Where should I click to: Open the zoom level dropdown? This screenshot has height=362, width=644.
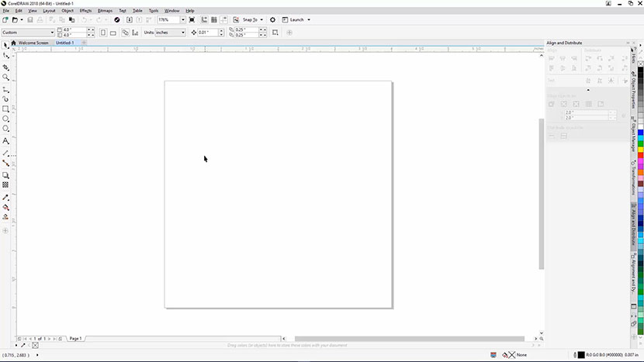point(182,19)
